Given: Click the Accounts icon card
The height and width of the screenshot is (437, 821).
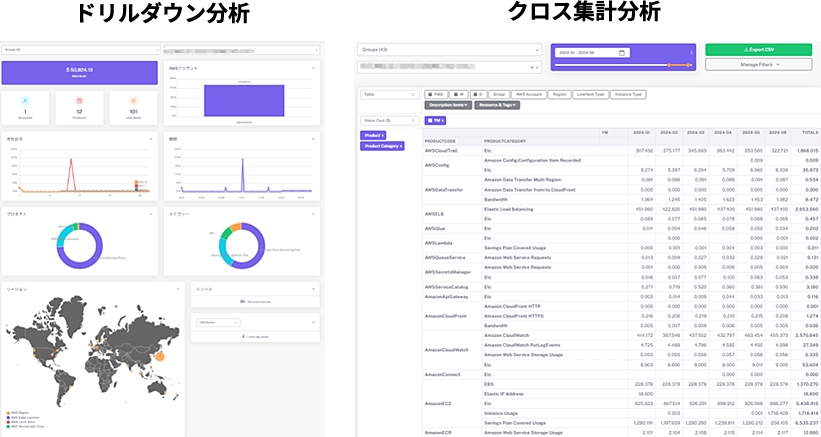Looking at the screenshot, I should pyautogui.click(x=27, y=108).
